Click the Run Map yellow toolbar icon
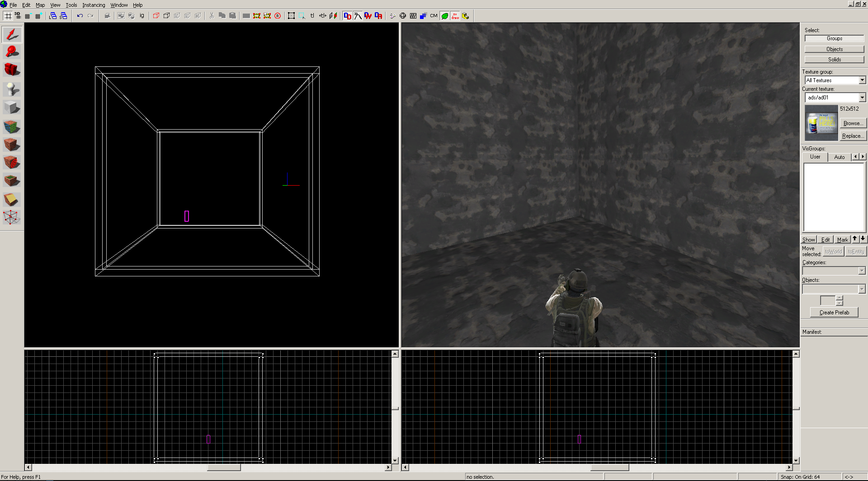The image size is (868, 481). 466,16
